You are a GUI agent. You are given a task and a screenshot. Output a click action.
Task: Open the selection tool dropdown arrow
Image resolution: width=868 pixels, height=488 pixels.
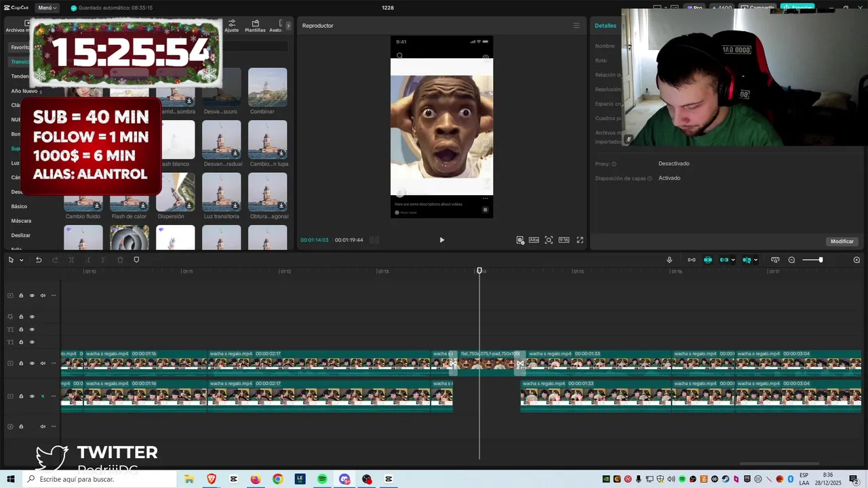coord(21,260)
